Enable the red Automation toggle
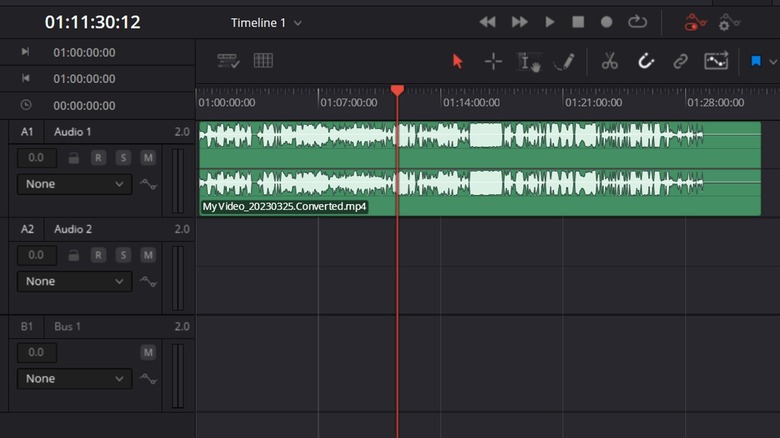The height and width of the screenshot is (438, 780). coord(695,21)
